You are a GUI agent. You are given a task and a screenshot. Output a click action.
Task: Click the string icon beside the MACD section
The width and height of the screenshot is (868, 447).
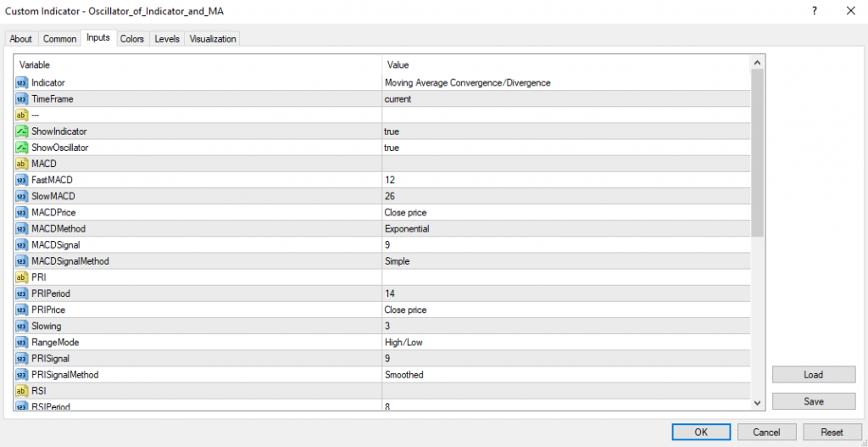coord(21,164)
